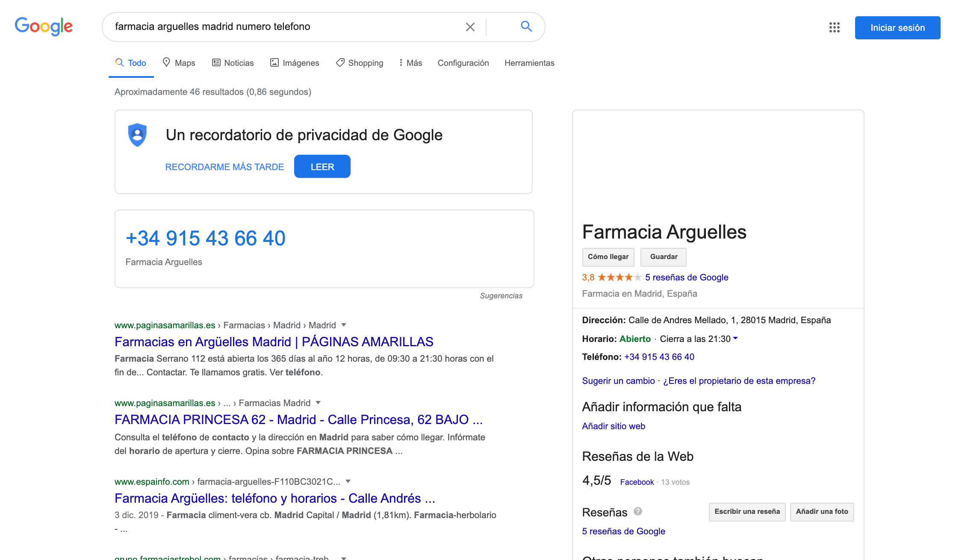The width and height of the screenshot is (956, 560).
Task: Click the Teléfono number in the knowledge panel
Action: 659,357
